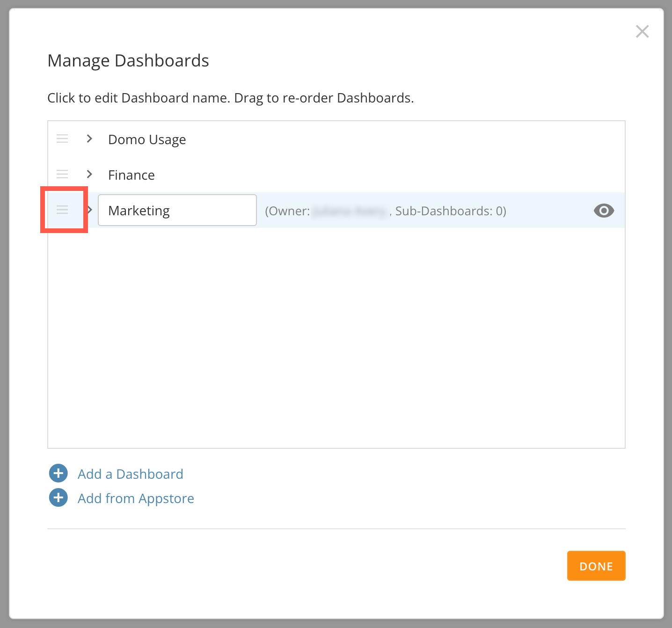Click the DONE button
Image resolution: width=672 pixels, height=628 pixels.
pyautogui.click(x=596, y=566)
